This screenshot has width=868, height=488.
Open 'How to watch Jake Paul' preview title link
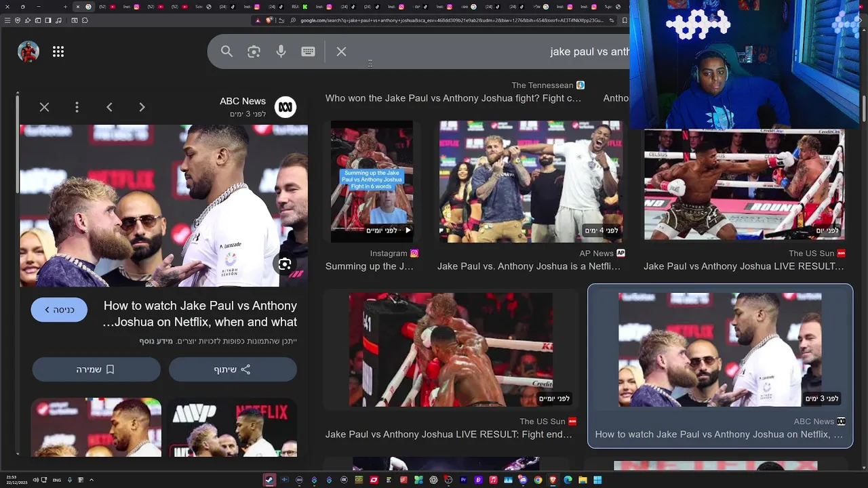coord(199,314)
